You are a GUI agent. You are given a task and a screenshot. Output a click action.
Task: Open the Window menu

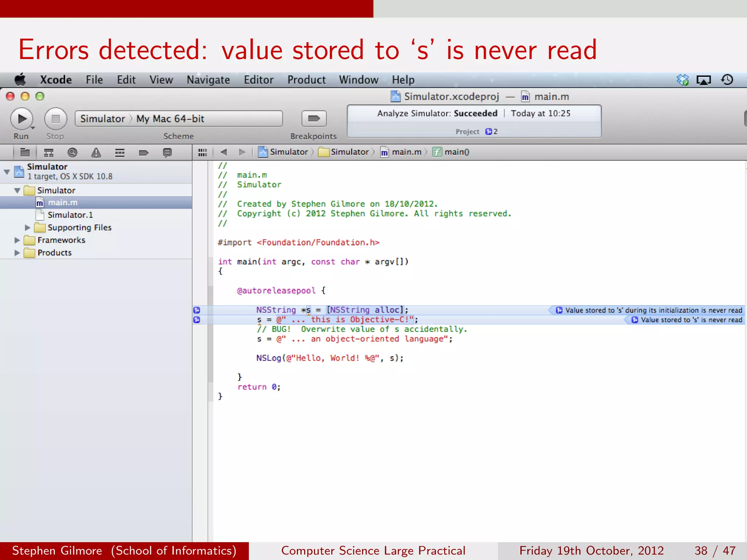(359, 80)
